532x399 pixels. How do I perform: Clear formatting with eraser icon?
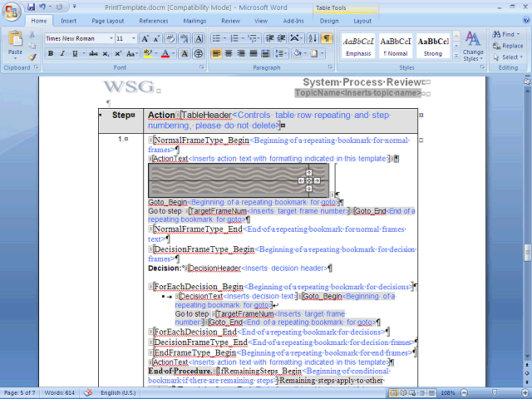tap(170, 38)
